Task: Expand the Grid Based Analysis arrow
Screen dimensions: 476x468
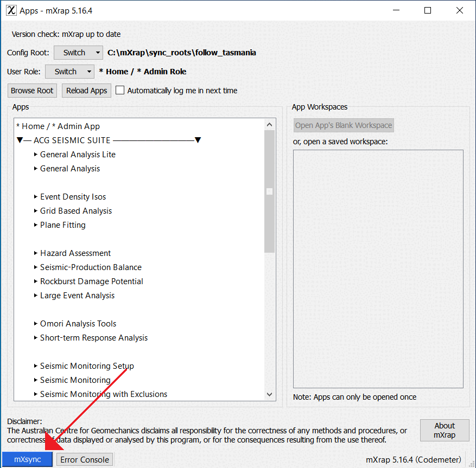Action: [35, 211]
